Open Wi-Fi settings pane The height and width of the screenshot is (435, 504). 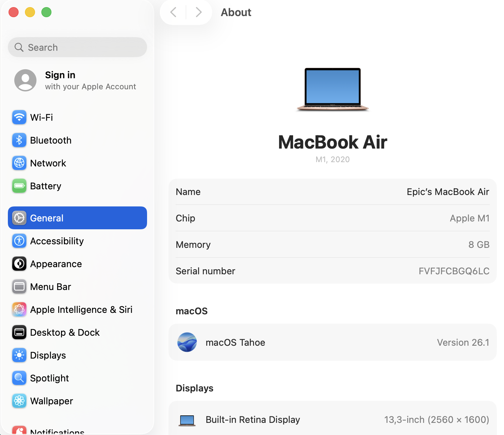(77, 117)
